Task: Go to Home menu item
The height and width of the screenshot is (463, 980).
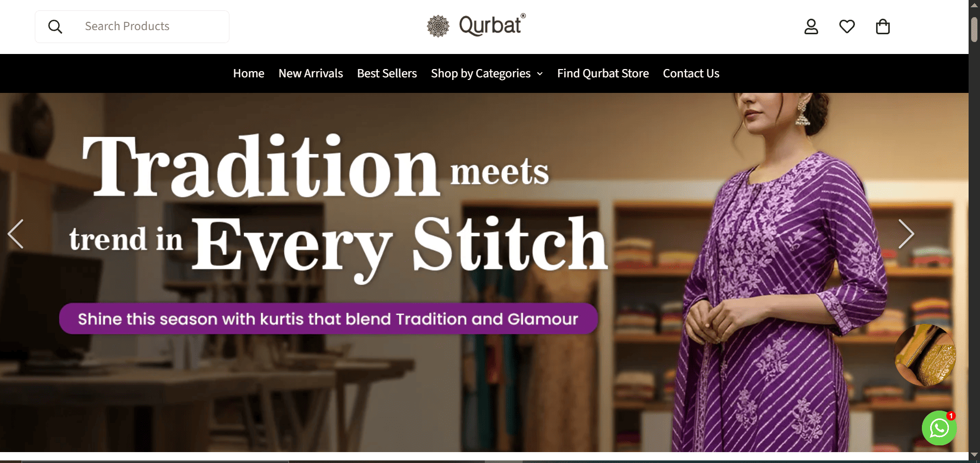Action: click(x=249, y=74)
